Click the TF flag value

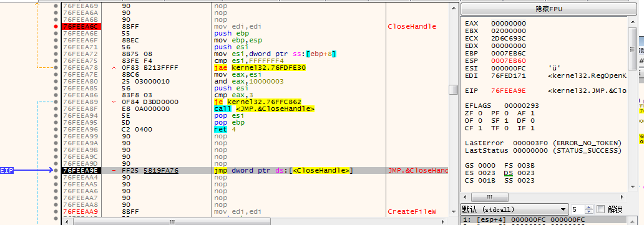pyautogui.click(x=507, y=128)
